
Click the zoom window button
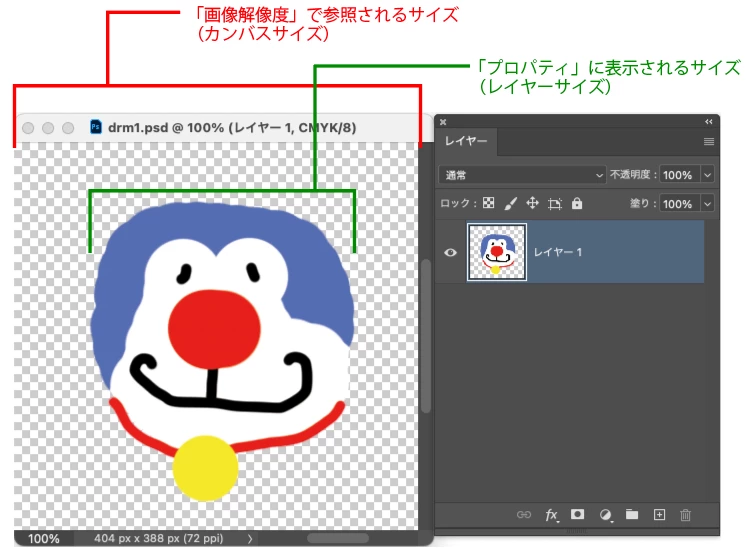tap(68, 128)
